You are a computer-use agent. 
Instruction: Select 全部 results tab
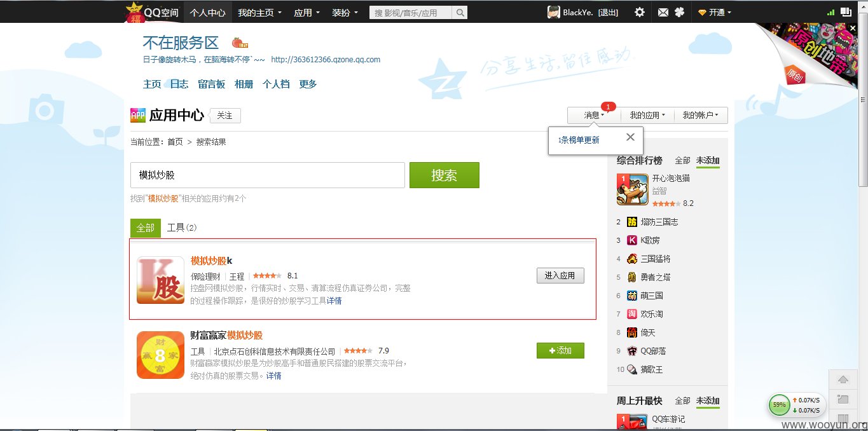(146, 228)
